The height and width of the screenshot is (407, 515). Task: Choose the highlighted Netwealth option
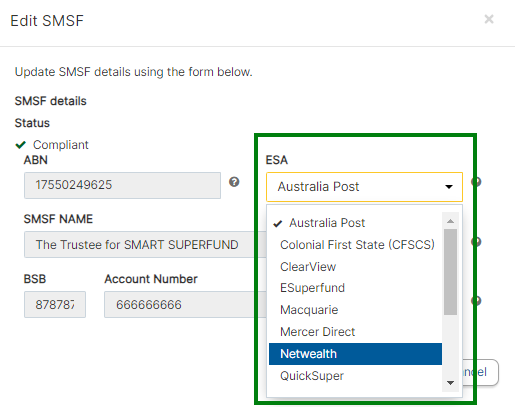tap(355, 354)
